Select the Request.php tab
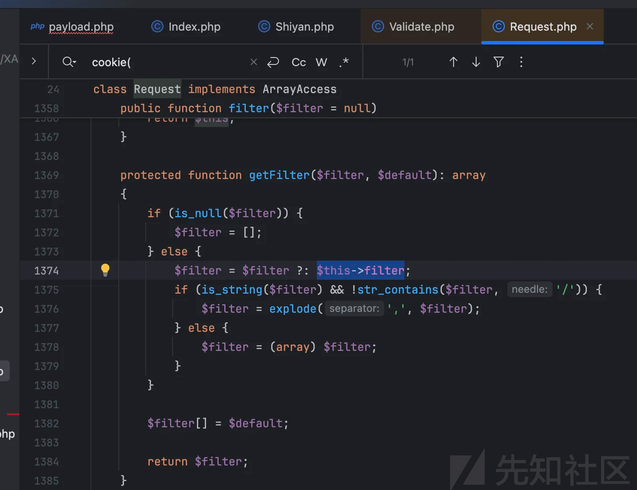 click(x=543, y=27)
